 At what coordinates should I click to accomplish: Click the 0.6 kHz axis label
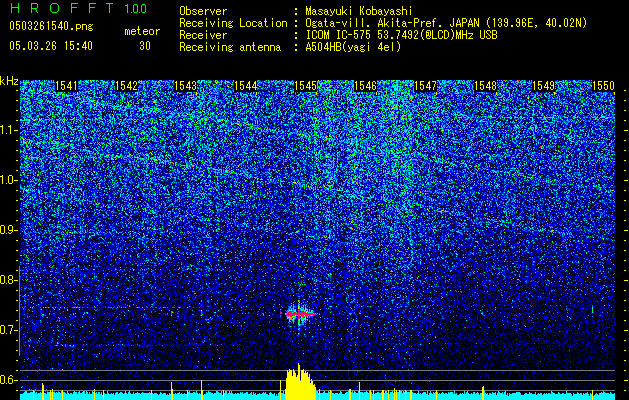click(x=9, y=380)
